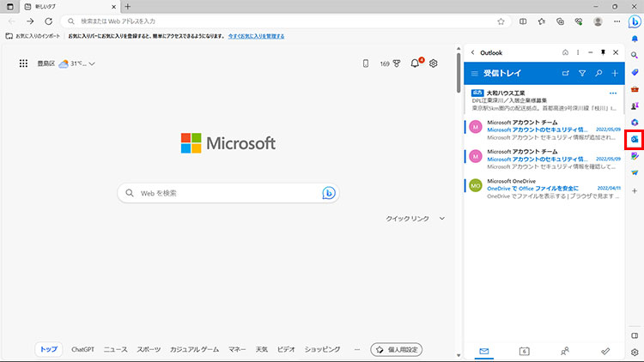
Task: Expand the weather location dropdown chevron
Action: pos(92,63)
